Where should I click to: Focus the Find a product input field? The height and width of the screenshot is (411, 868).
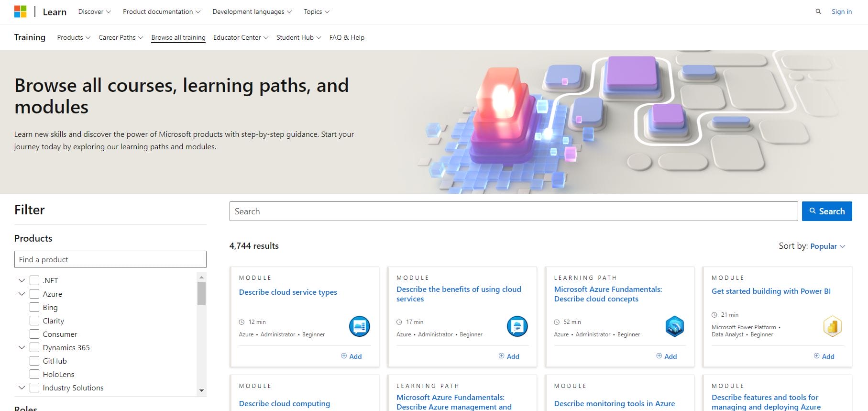coord(110,259)
